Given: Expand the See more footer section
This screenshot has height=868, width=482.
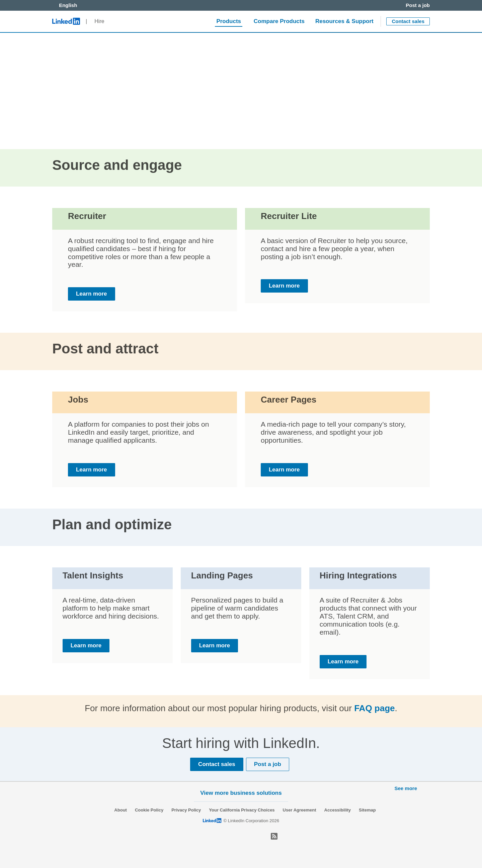Looking at the screenshot, I should click(405, 788).
